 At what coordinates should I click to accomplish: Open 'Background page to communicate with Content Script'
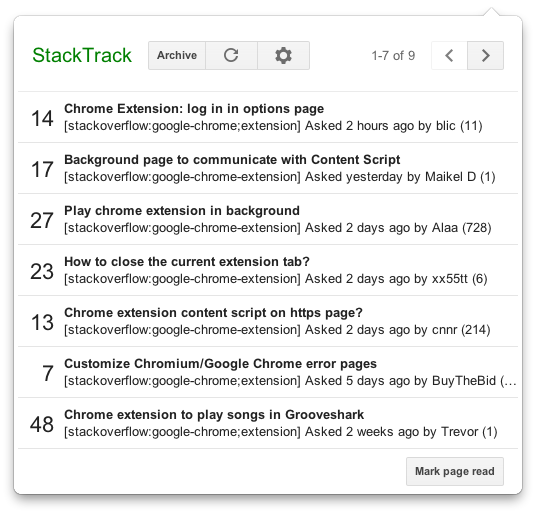click(x=232, y=160)
